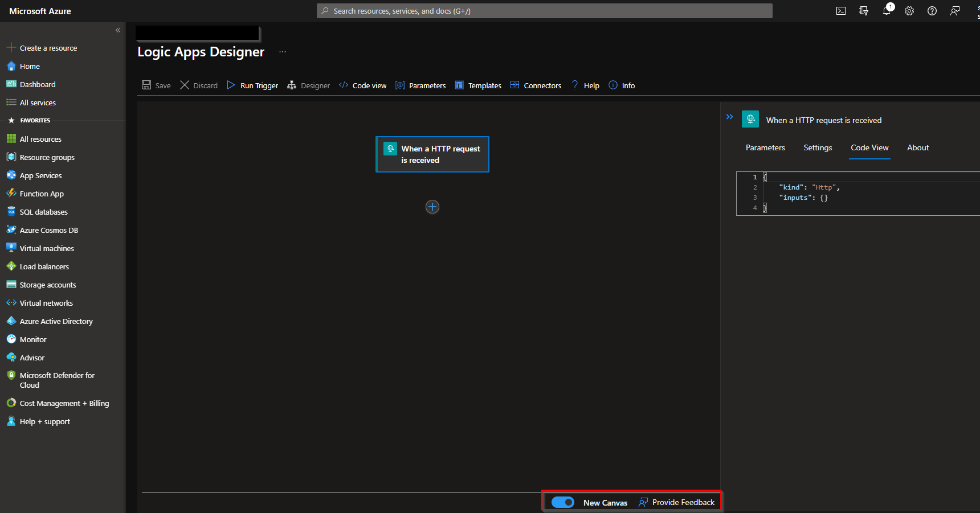Click the Function App lightning icon

11,194
